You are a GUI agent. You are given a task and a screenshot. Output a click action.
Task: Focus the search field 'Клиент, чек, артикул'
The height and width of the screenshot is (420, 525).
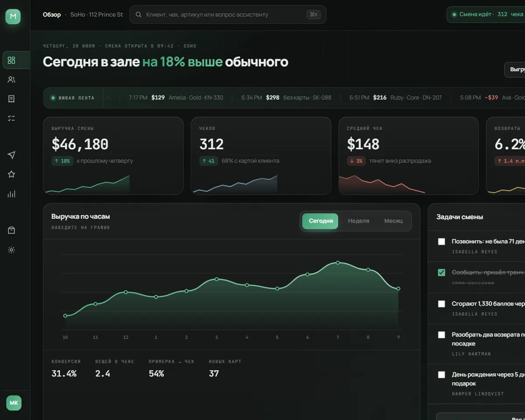pos(228,14)
